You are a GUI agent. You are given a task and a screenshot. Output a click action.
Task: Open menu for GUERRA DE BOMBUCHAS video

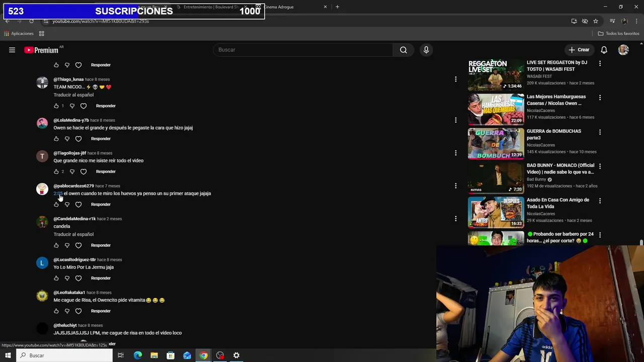[x=600, y=132]
